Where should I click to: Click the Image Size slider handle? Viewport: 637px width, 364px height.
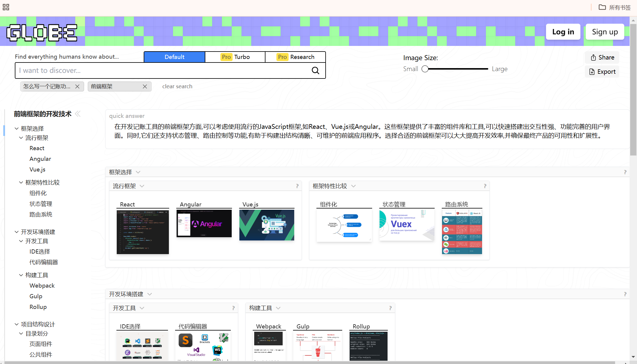(x=425, y=69)
